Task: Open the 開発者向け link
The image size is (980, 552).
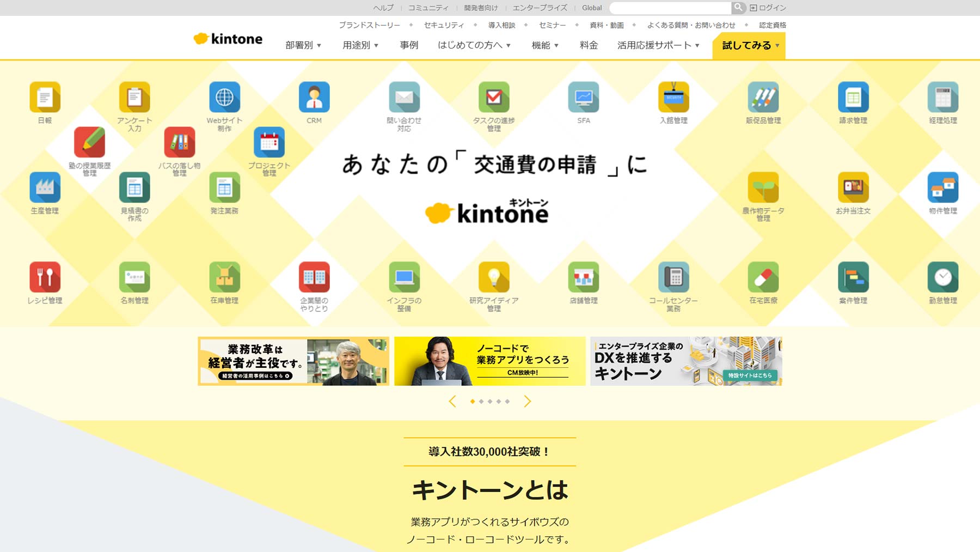Action: pyautogui.click(x=481, y=8)
